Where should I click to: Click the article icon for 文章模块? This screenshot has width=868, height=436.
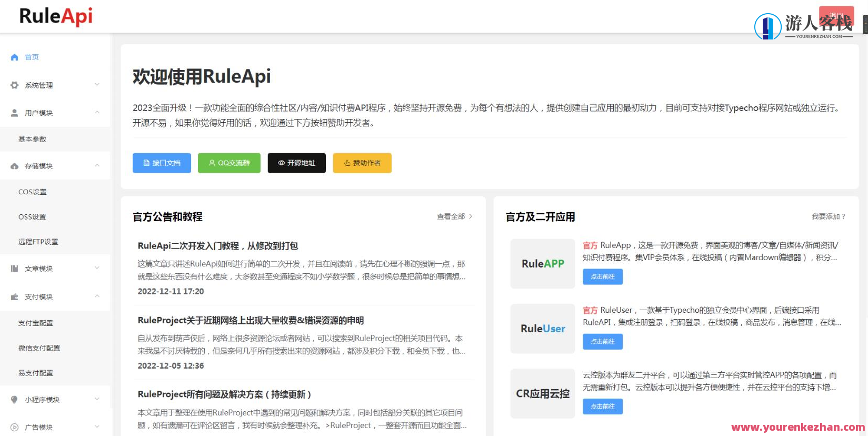tap(14, 268)
